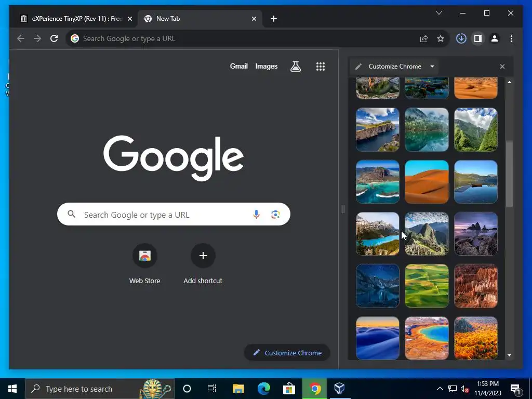Open the Gmail link
The image size is (532, 399).
[x=239, y=66]
